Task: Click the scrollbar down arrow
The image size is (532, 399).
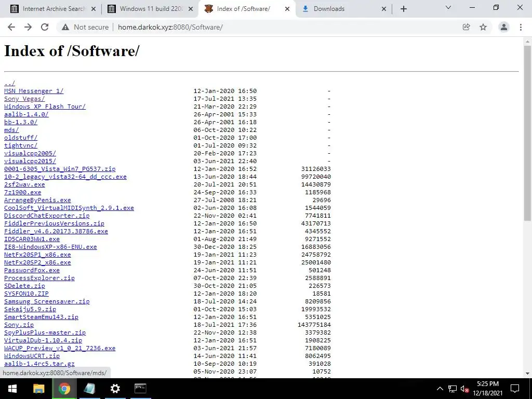Action: pyautogui.click(x=527, y=374)
